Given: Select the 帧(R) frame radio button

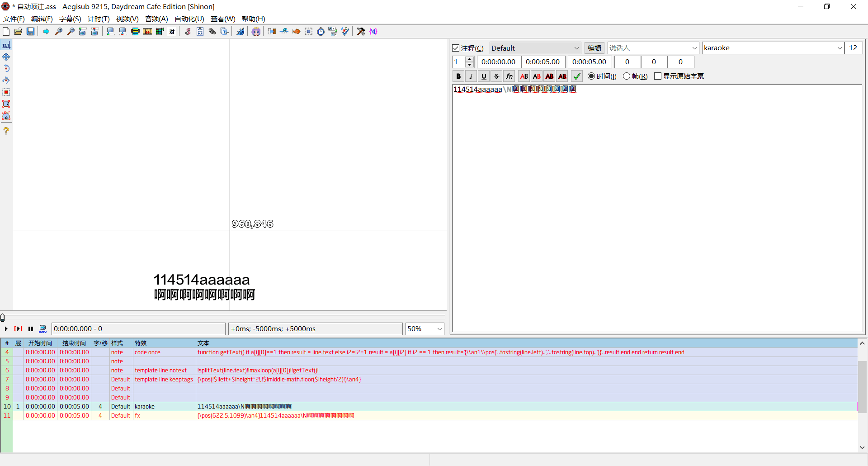Looking at the screenshot, I should coord(627,76).
